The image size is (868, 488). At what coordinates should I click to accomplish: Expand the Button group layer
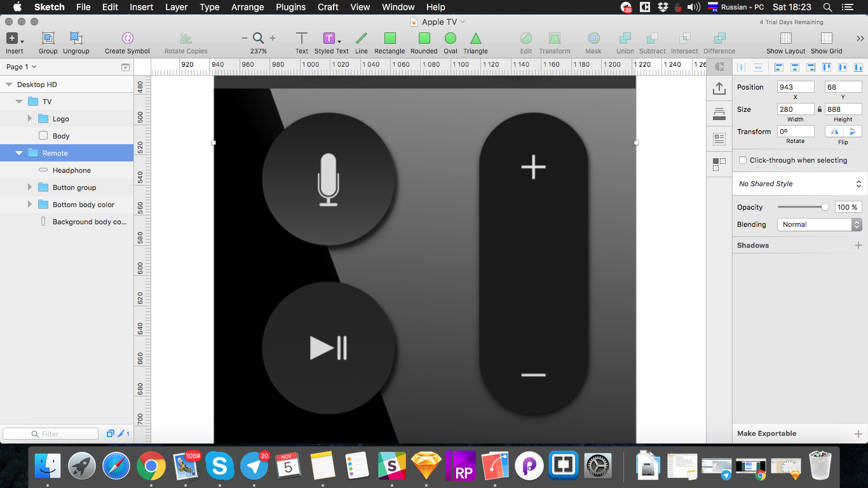(x=30, y=187)
